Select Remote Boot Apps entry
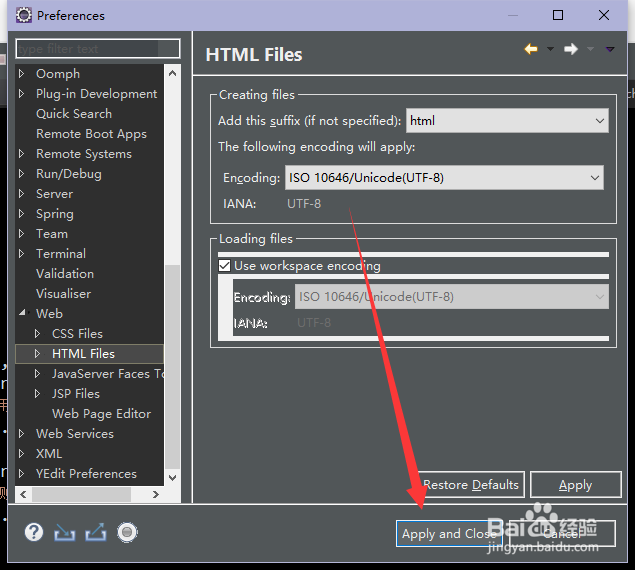This screenshot has height=570, width=635. [x=91, y=134]
